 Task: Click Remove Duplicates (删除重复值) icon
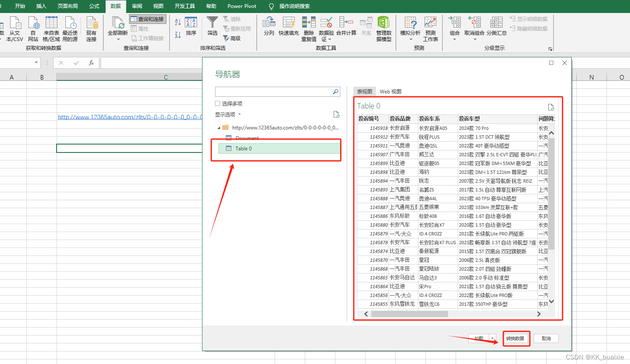pyautogui.click(x=309, y=23)
